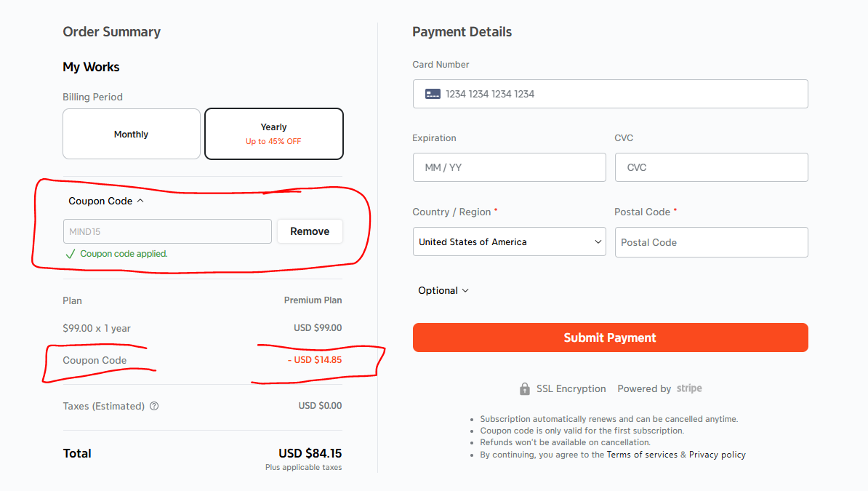Screen dimensions: 868x491
Task: Select the Yearly billing with 45% off
Action: 273,133
